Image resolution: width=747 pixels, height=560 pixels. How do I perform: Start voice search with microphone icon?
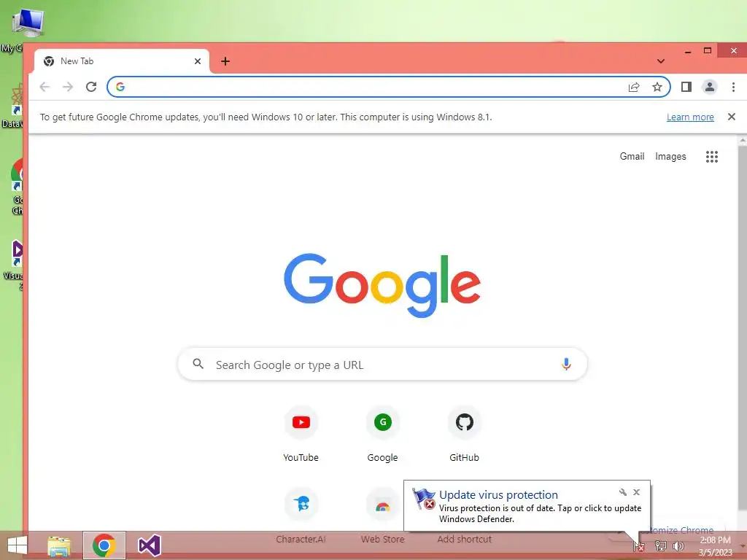566,364
